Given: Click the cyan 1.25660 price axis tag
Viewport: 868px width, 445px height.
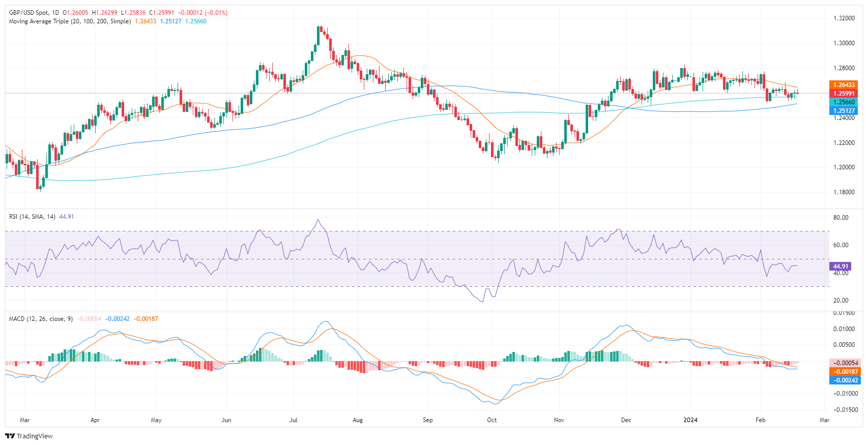Looking at the screenshot, I should (x=843, y=102).
